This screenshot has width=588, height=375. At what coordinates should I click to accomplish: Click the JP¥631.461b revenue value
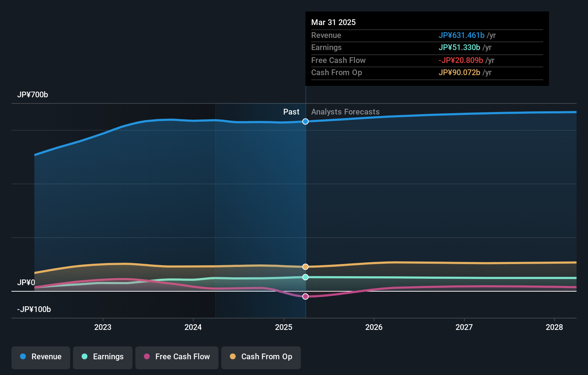(462, 35)
